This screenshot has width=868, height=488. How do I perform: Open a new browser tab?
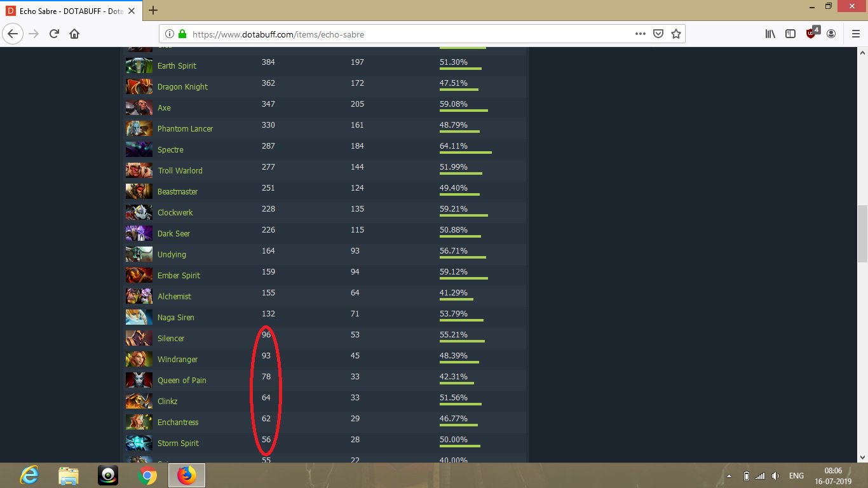coord(153,10)
